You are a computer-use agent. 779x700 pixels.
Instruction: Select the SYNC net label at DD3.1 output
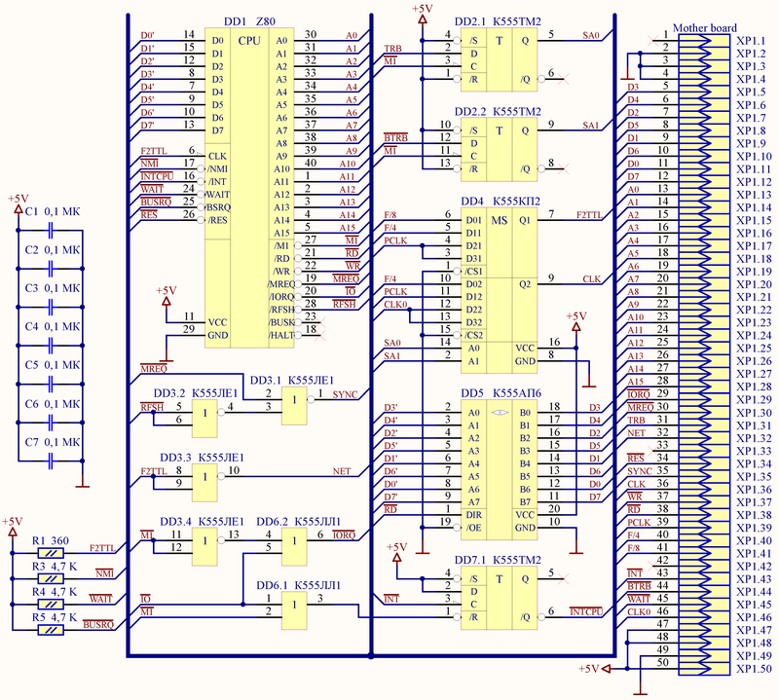346,394
